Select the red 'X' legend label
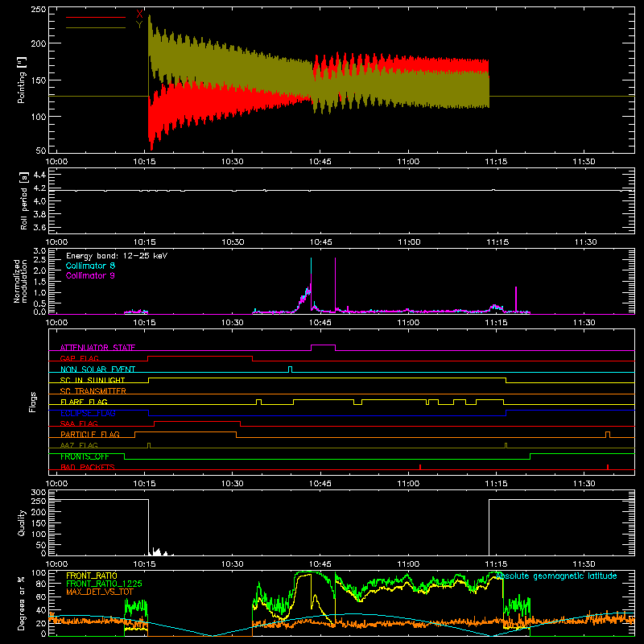 click(x=139, y=14)
